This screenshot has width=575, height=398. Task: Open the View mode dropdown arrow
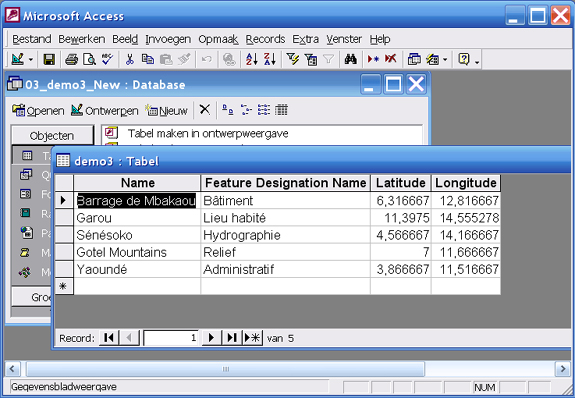click(x=31, y=59)
